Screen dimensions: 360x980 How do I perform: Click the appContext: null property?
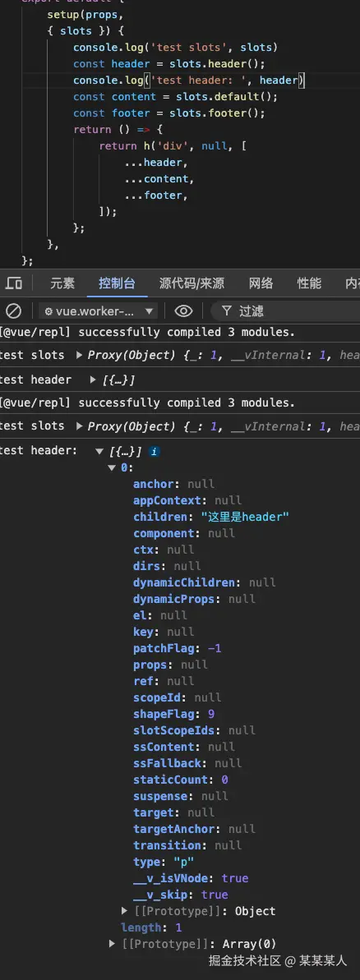[x=187, y=500]
